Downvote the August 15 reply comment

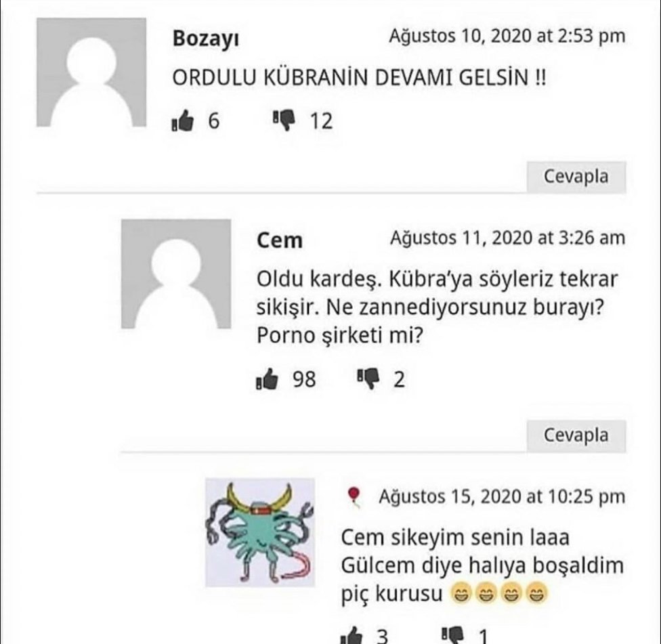(452, 636)
